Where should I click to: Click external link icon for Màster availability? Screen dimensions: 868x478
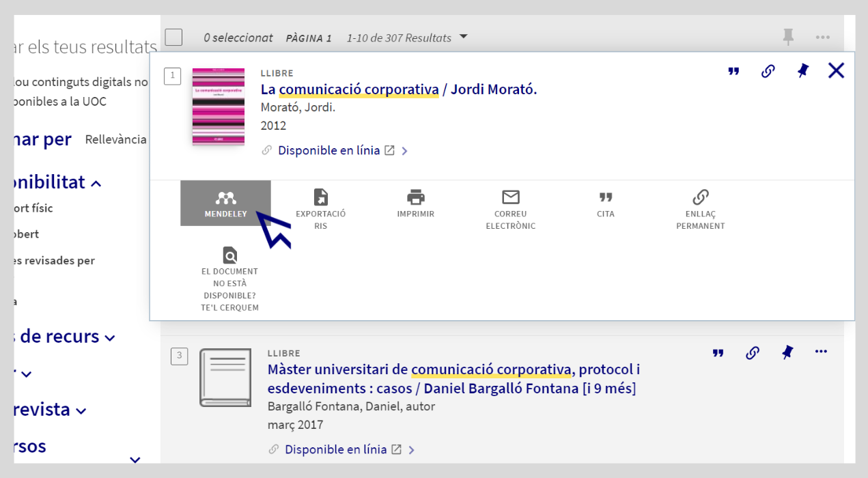(x=396, y=449)
